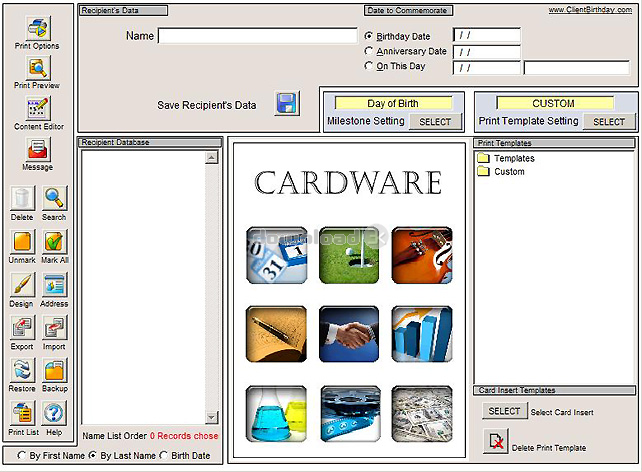The image size is (642, 472).
Task: Open the Message tool
Action: 38,149
